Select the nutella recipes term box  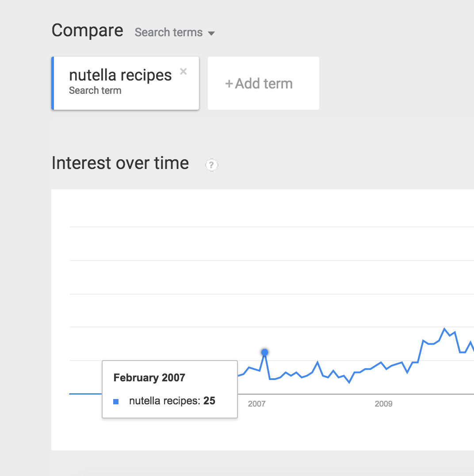[126, 83]
